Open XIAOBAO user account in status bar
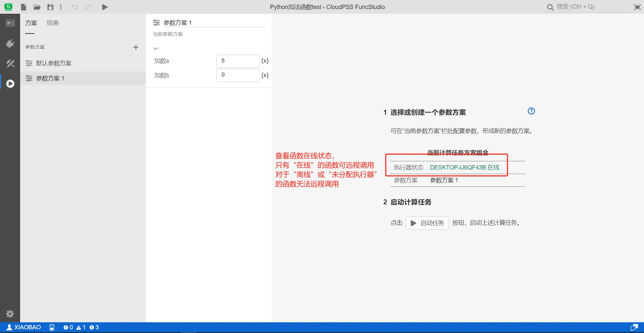This screenshot has width=644, height=333. (24, 327)
